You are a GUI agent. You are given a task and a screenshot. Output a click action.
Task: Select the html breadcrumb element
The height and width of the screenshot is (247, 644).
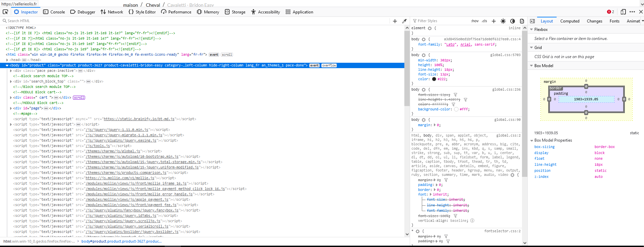(39, 241)
